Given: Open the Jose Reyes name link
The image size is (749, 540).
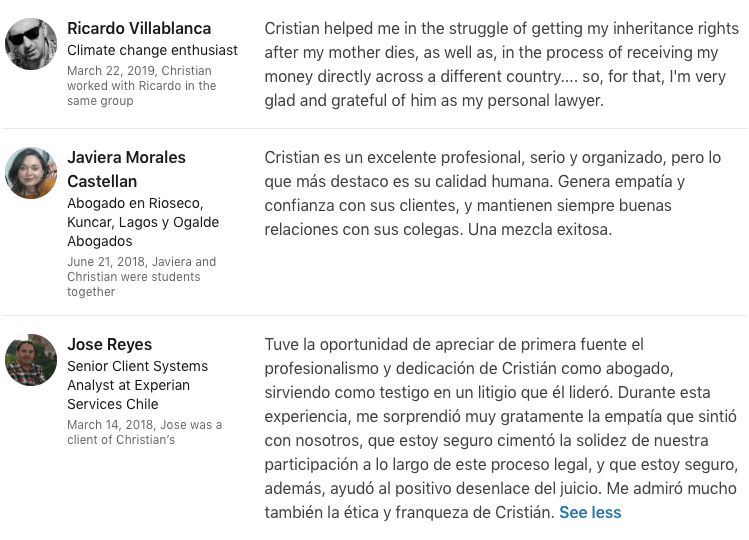Looking at the screenshot, I should [109, 344].
